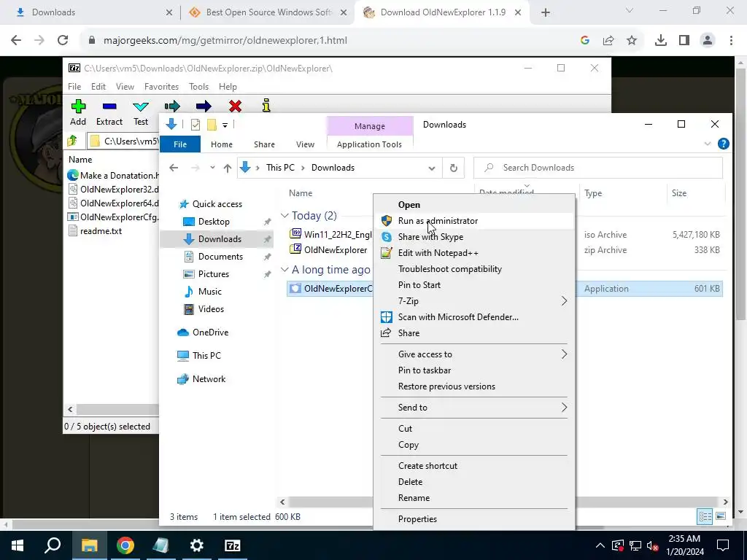
Task: Click in the Search Downloads field
Action: click(x=598, y=168)
